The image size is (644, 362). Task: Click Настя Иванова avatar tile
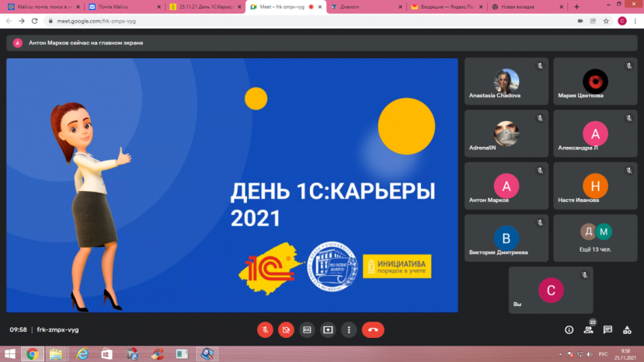595,186
